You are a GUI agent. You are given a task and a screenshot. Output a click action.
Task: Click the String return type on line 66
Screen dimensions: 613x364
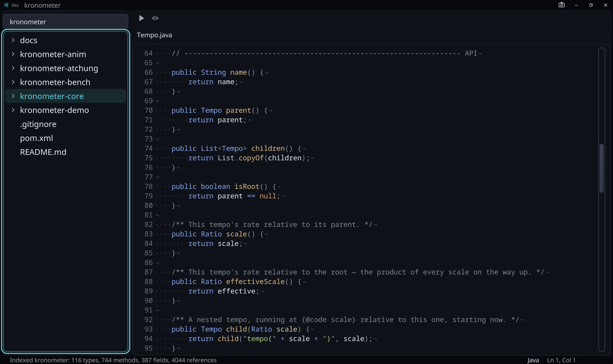pos(213,72)
